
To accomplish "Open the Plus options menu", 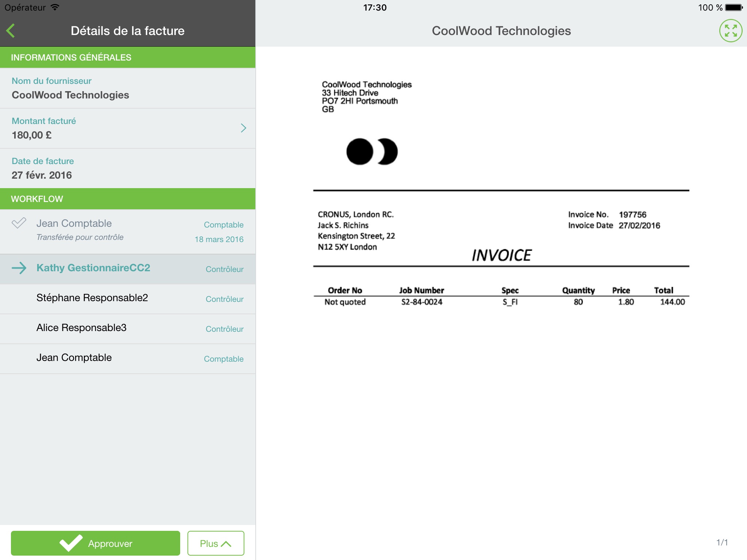I will 216,543.
